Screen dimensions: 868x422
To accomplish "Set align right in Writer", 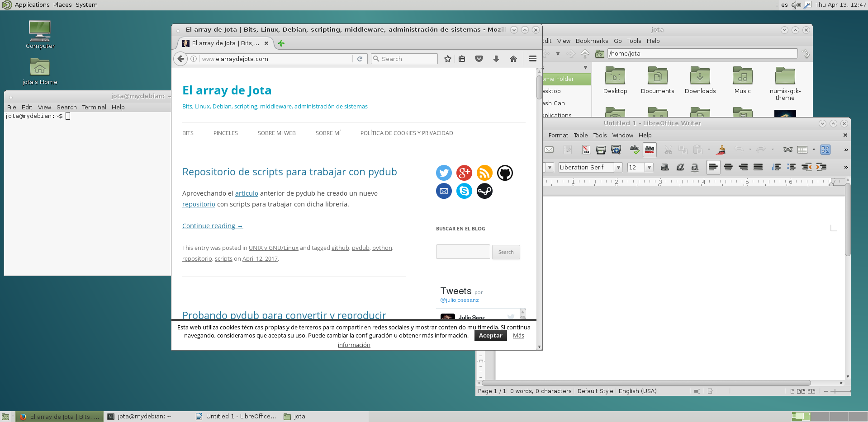I will tap(743, 167).
